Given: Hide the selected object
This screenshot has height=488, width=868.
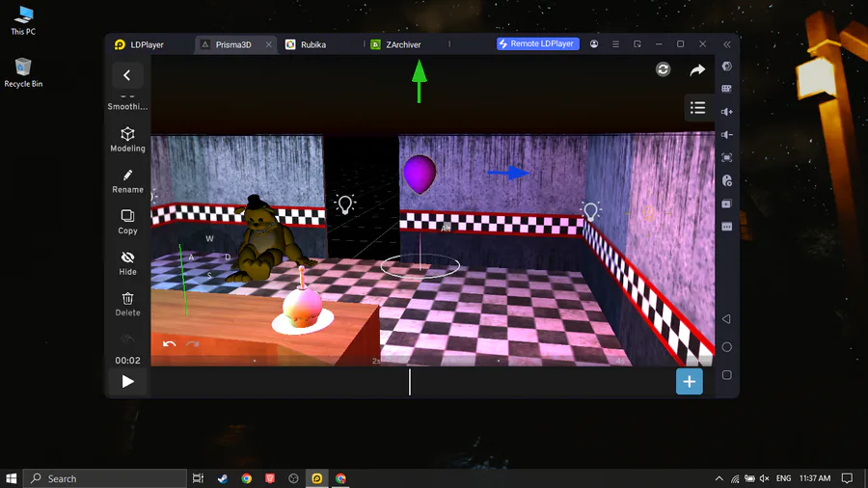Looking at the screenshot, I should point(127,263).
